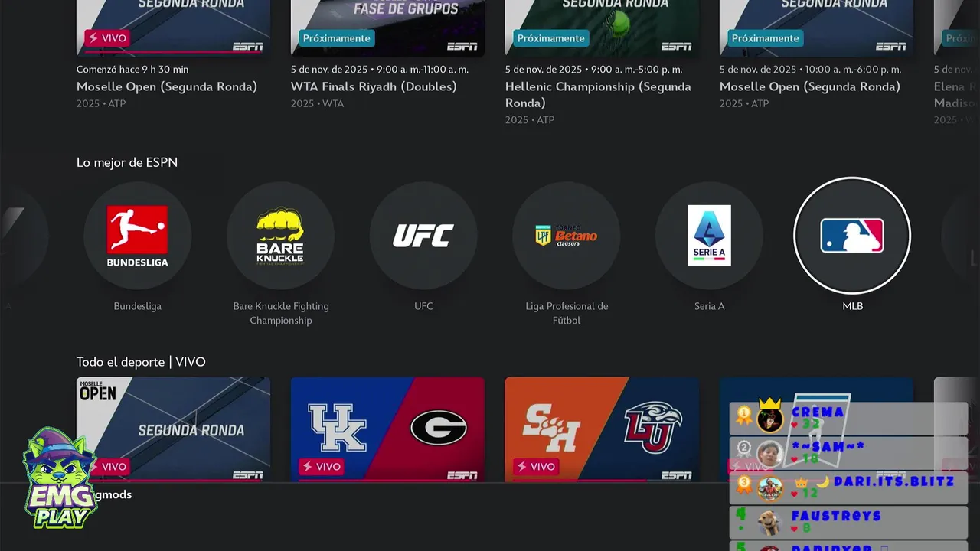
Task: Play live Moselle Open card in Todo el deporte
Action: [x=173, y=429]
